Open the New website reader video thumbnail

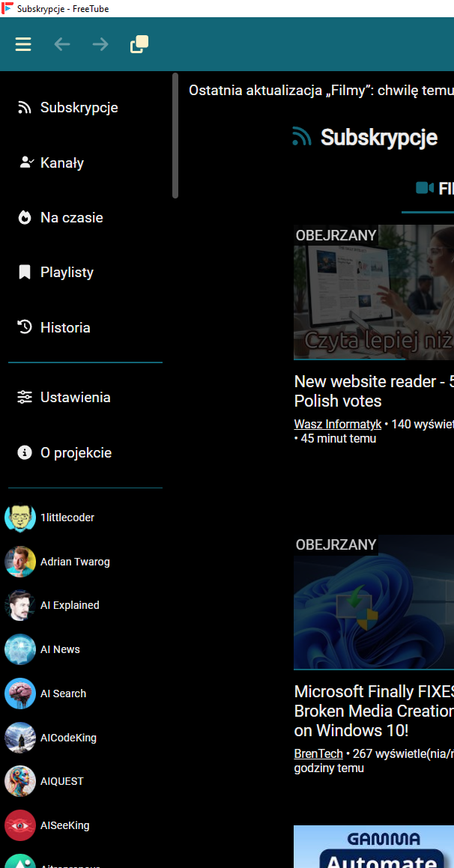click(374, 292)
